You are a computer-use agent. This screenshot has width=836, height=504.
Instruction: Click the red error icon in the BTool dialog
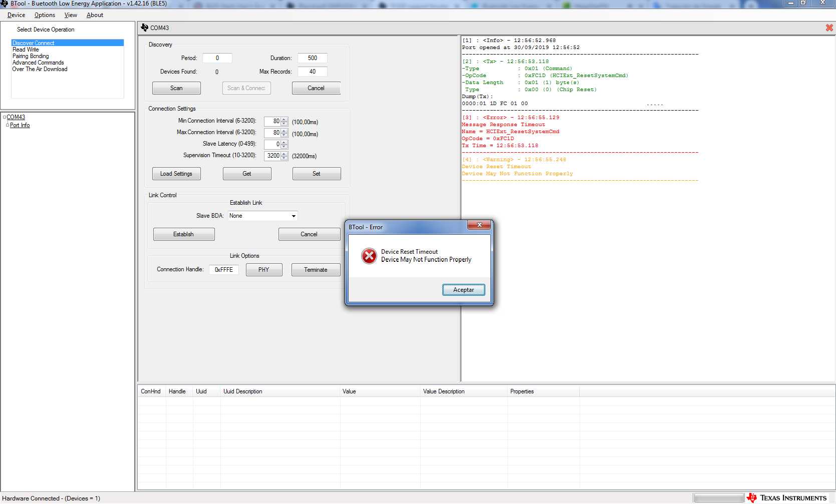click(x=369, y=256)
